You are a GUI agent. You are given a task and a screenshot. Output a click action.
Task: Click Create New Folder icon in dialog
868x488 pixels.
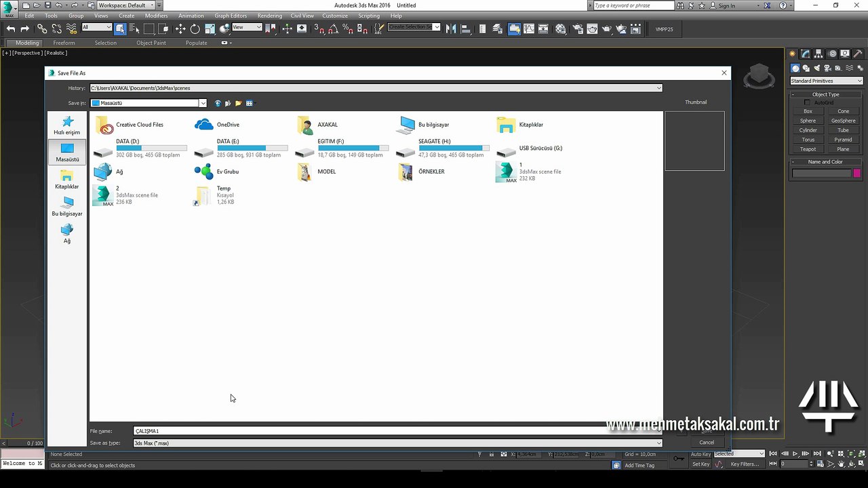239,103
